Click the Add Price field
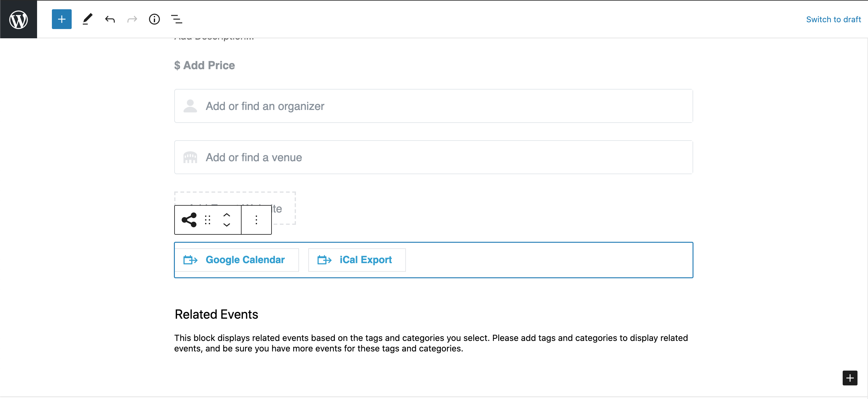Image resolution: width=868 pixels, height=399 pixels. 209,65
